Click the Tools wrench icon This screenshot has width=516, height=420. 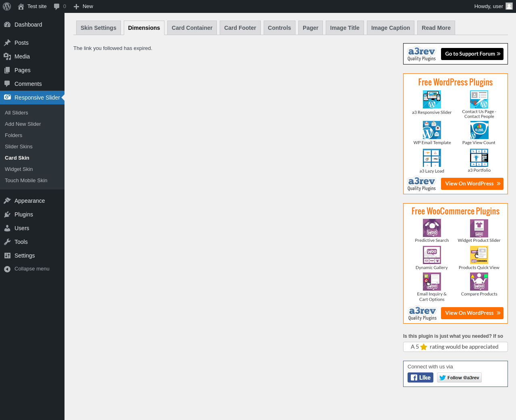[x=7, y=242]
